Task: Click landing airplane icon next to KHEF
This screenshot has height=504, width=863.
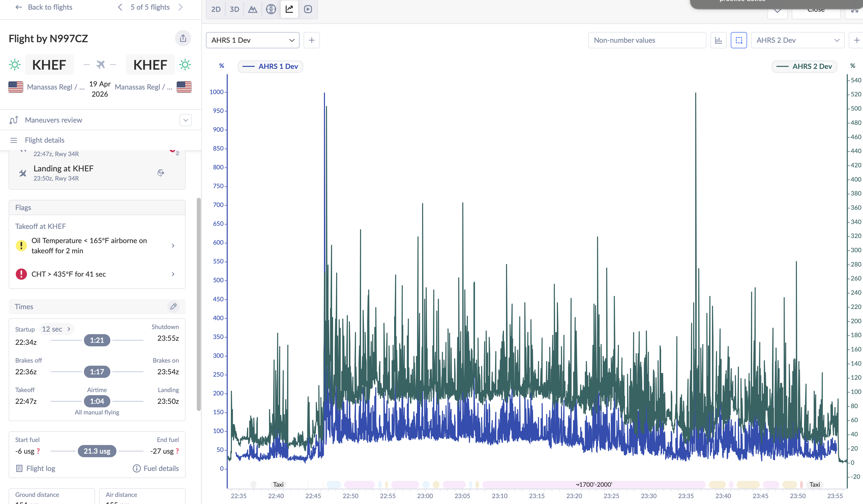Action: click(x=23, y=173)
